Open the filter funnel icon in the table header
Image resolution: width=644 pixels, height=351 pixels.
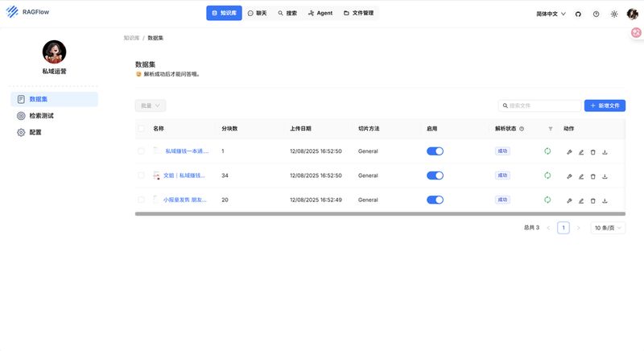point(551,129)
